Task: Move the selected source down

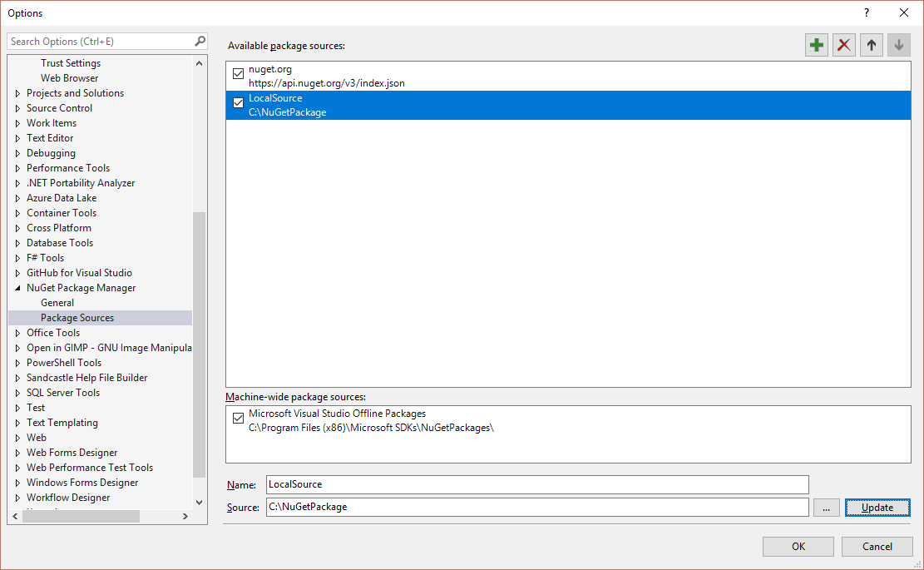Action: pos(898,45)
